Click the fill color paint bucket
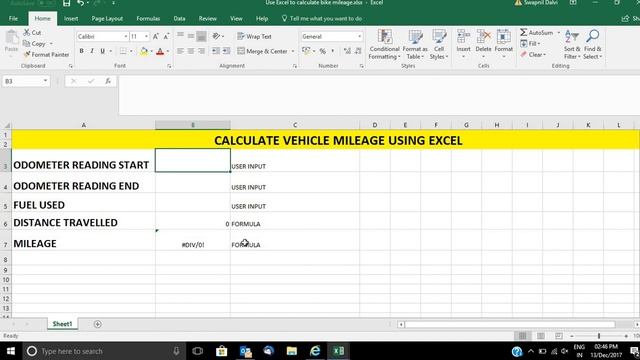The image size is (640, 360). tap(144, 51)
